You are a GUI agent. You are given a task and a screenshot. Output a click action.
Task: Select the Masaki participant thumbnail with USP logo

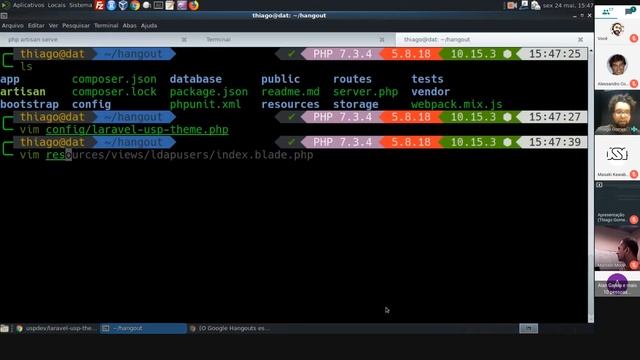(617, 157)
